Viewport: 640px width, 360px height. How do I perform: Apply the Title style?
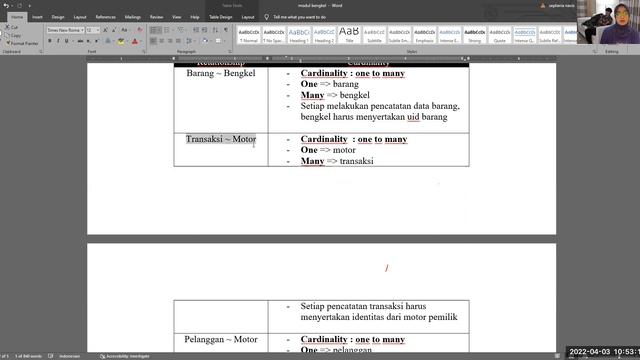coord(349,36)
